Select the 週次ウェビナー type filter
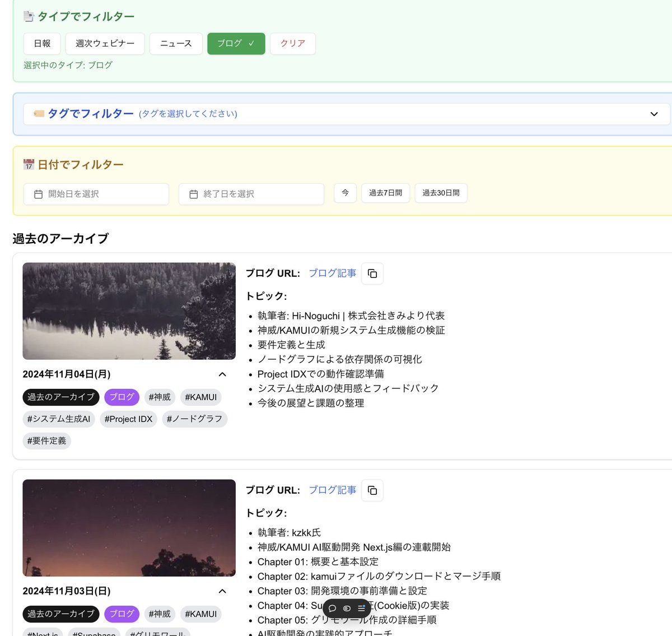Image resolution: width=672 pixels, height=636 pixels. click(x=105, y=44)
